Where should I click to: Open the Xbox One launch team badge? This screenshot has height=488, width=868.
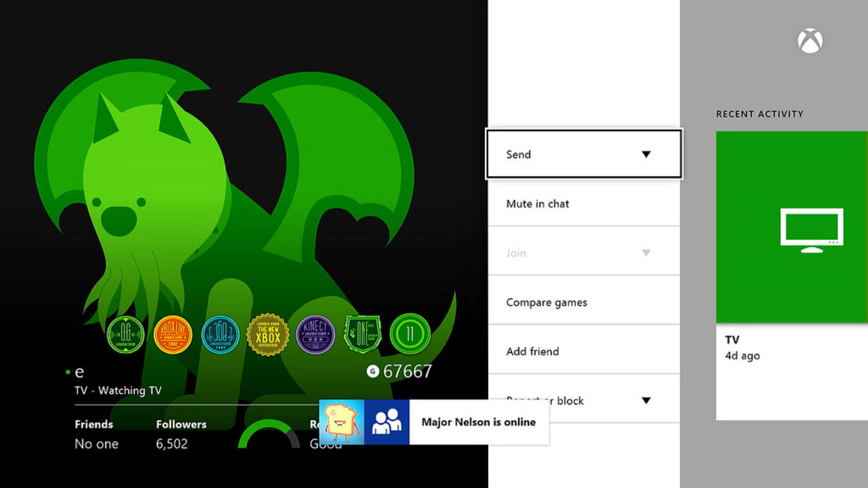[x=362, y=334]
